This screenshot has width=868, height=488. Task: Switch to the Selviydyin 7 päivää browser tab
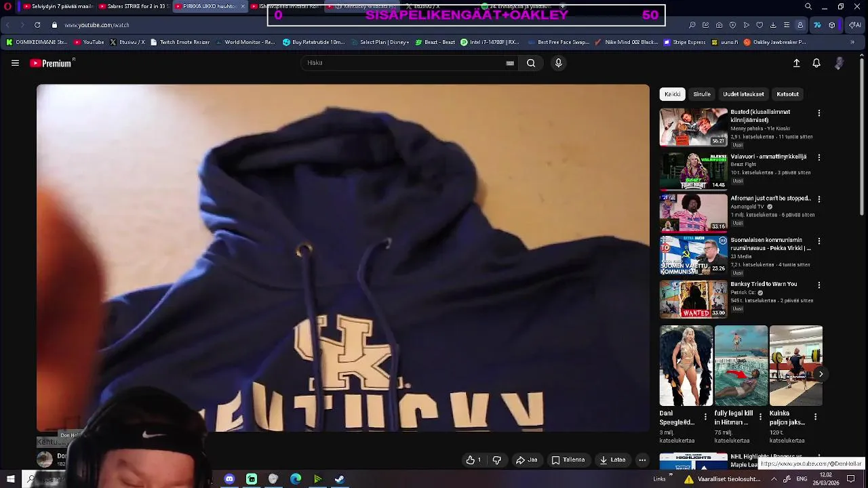pos(58,7)
